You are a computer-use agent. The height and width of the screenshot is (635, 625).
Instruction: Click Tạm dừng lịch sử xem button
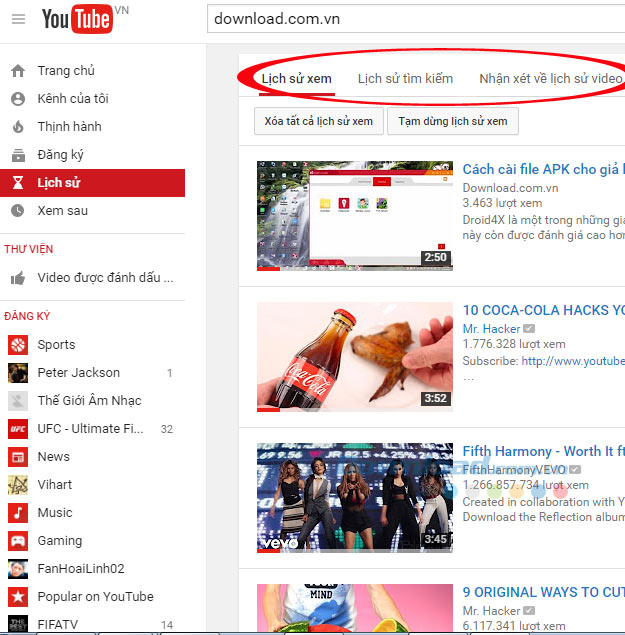point(453,121)
